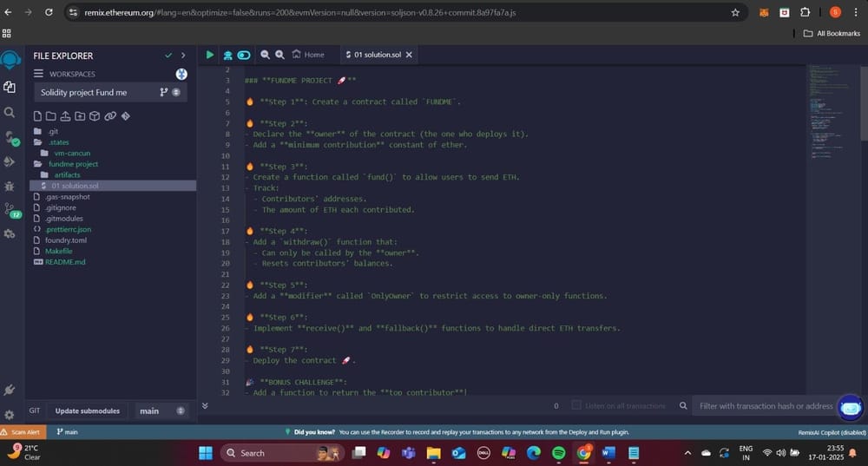Switch to the Home tab
This screenshot has height=466, width=868.
coord(309,55)
